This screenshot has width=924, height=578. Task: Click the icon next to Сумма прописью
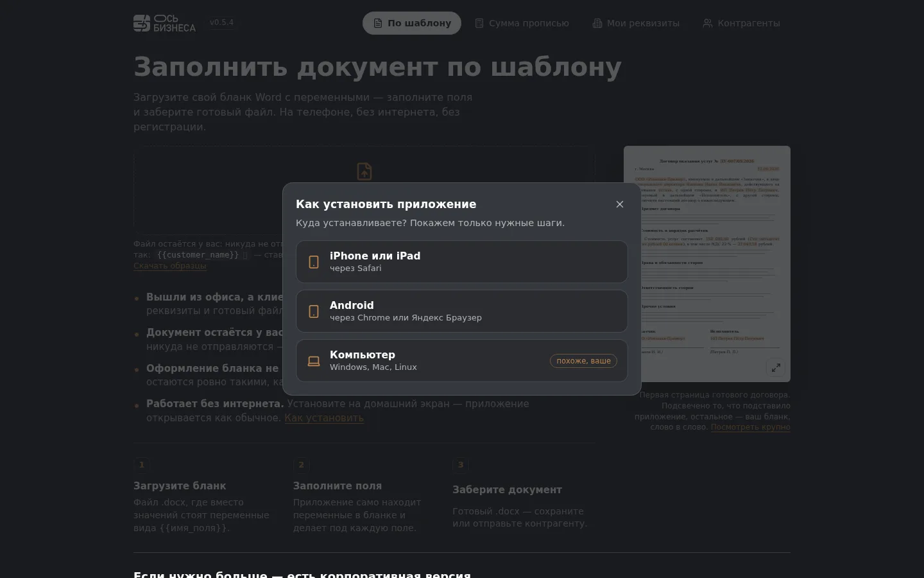tap(479, 23)
